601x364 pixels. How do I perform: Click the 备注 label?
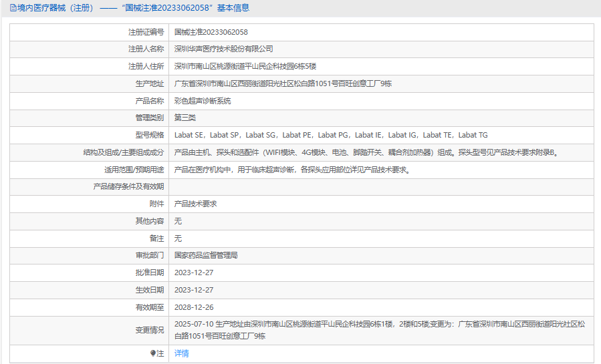tap(156, 238)
